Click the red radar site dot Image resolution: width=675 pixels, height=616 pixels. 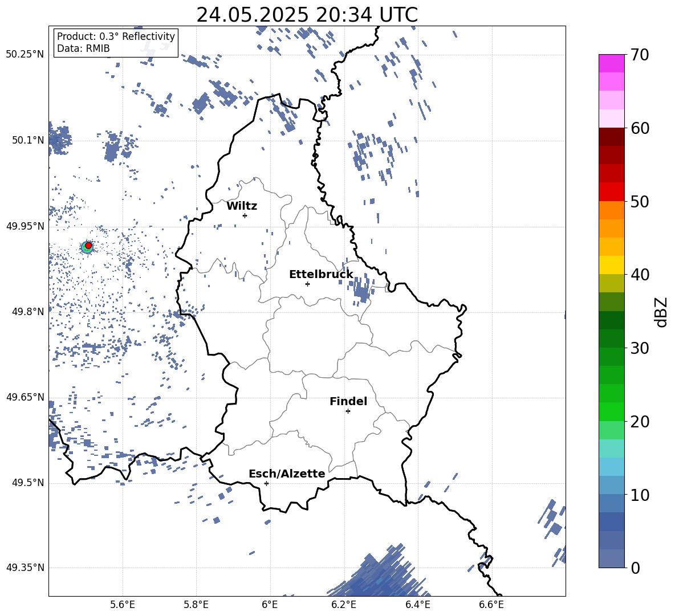pyautogui.click(x=88, y=246)
